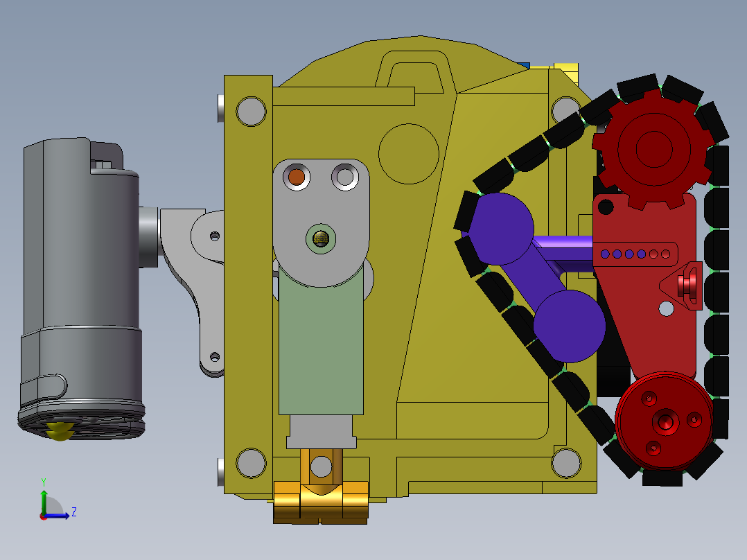This screenshot has width=747, height=560.
Task: Click the gold clamp at the bottom
Action: [x=321, y=502]
